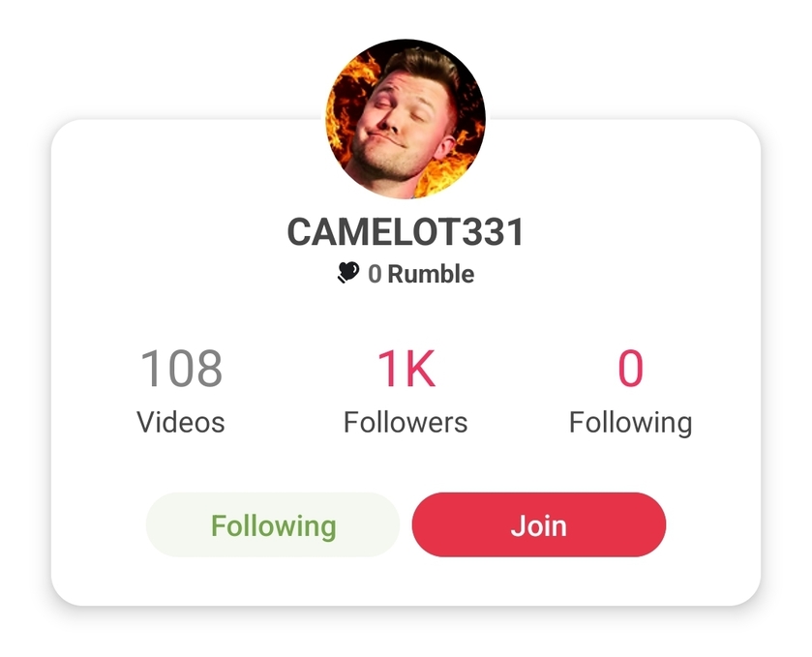Click the digits 331 in the username
The height and width of the screenshot is (657, 812).
(x=493, y=232)
